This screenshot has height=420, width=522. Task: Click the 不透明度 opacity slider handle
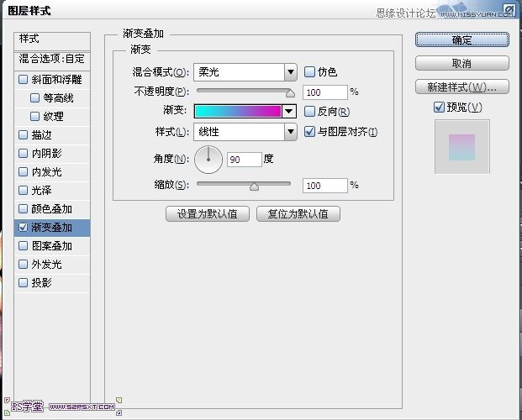[x=290, y=93]
